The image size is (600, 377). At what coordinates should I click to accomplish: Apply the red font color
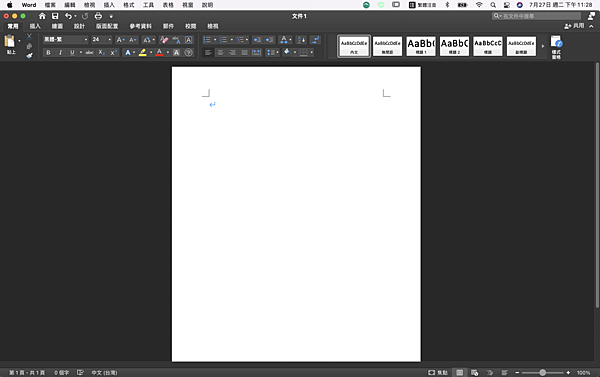[x=160, y=52]
